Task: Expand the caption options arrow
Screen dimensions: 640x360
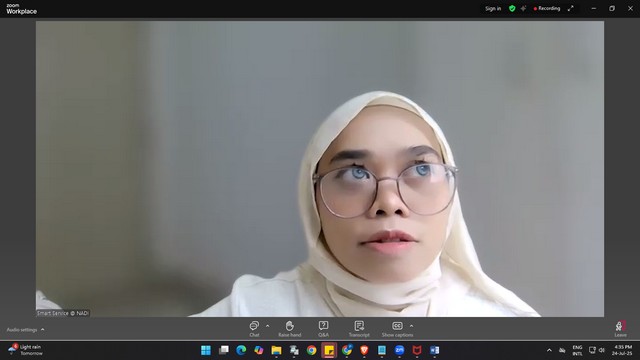Action: pyautogui.click(x=411, y=326)
